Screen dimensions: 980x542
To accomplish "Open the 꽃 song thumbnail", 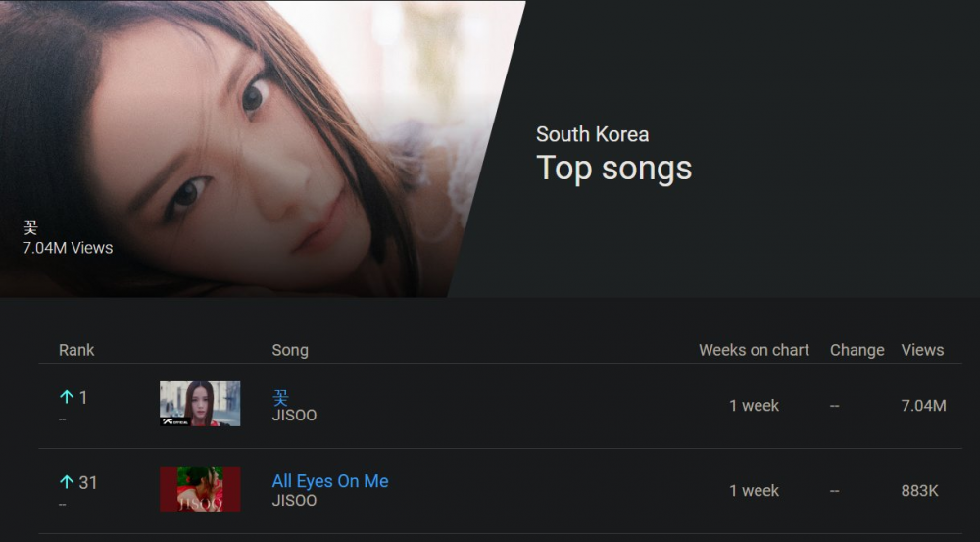I will (x=200, y=404).
